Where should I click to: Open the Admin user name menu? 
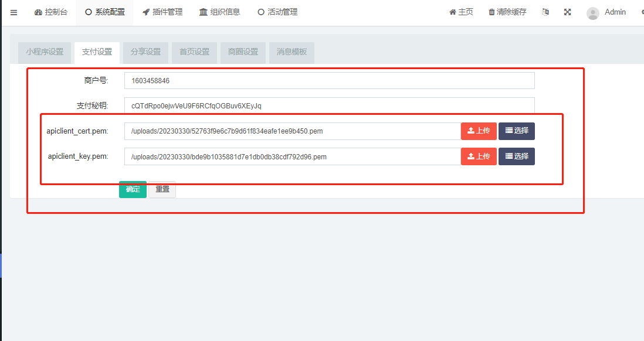click(x=615, y=12)
